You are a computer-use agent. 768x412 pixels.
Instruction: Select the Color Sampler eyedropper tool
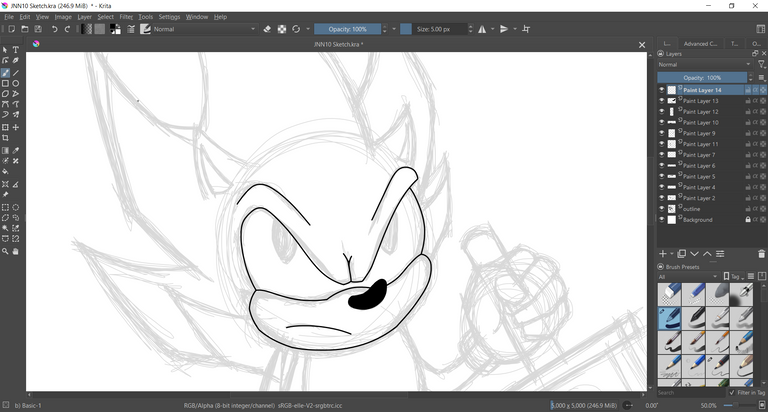coord(16,150)
